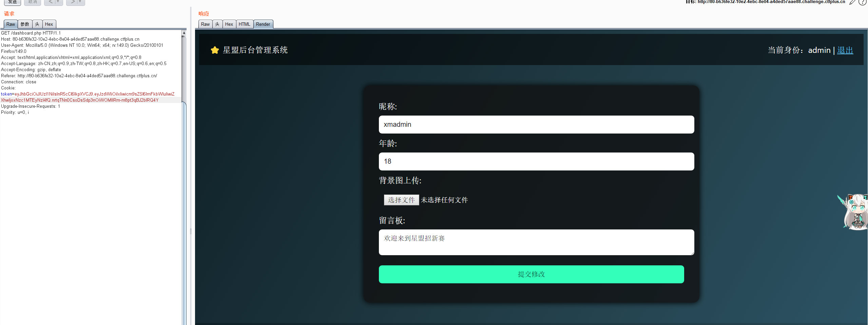Click the 昵称 field containing xmadmin
The height and width of the screenshot is (325, 868).
(536, 124)
